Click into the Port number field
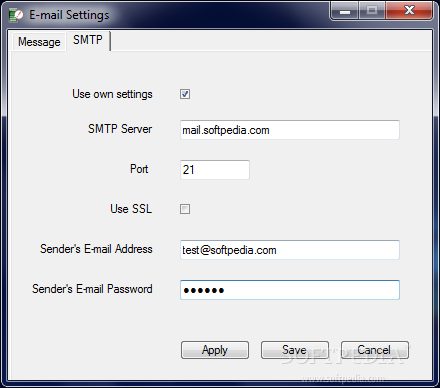The width and height of the screenshot is (440, 388). [215, 170]
